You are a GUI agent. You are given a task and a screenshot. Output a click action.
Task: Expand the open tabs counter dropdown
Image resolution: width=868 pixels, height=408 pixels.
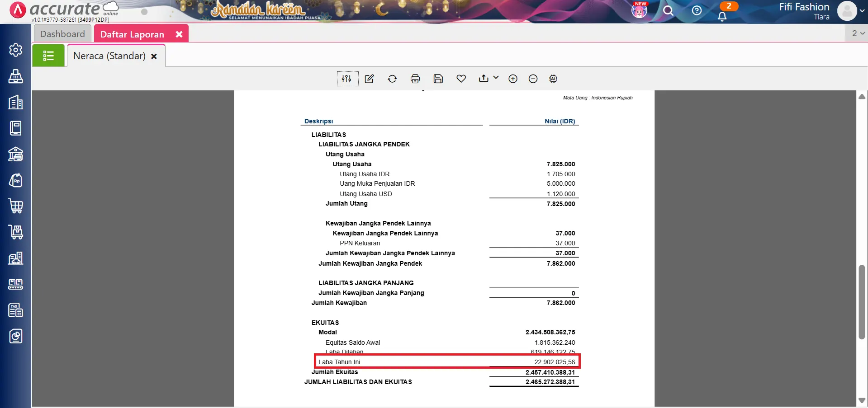click(x=858, y=33)
